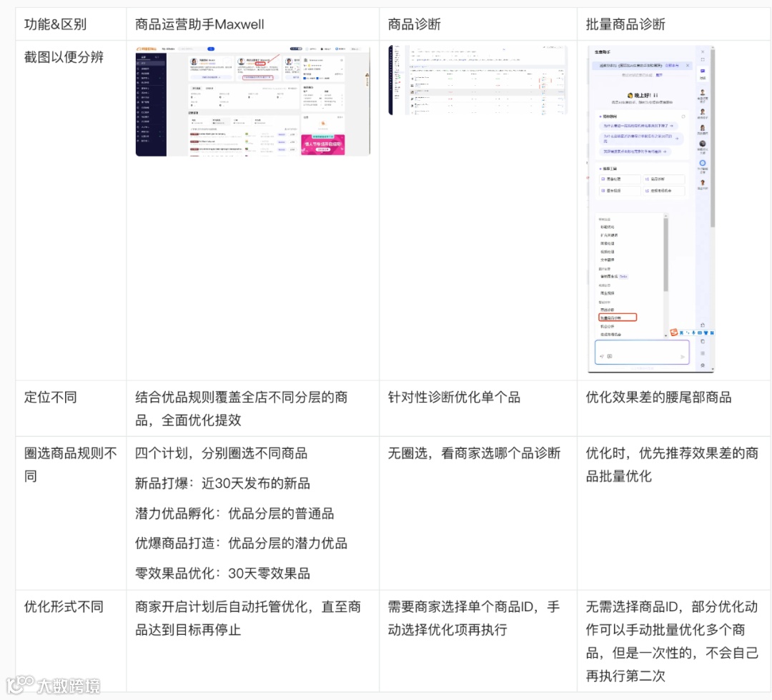Click the round blue assistant icon in side rail
Image resolution: width=772 pixels, height=700 pixels.
tap(703, 163)
